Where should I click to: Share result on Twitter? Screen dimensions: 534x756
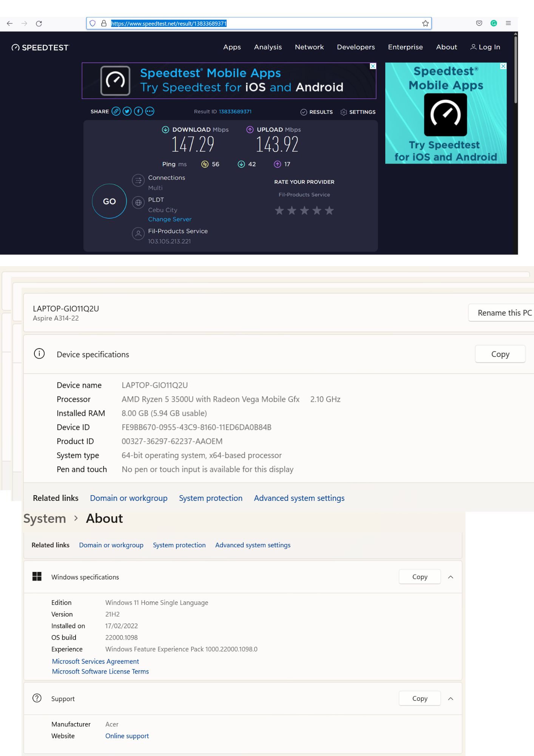pos(127,111)
